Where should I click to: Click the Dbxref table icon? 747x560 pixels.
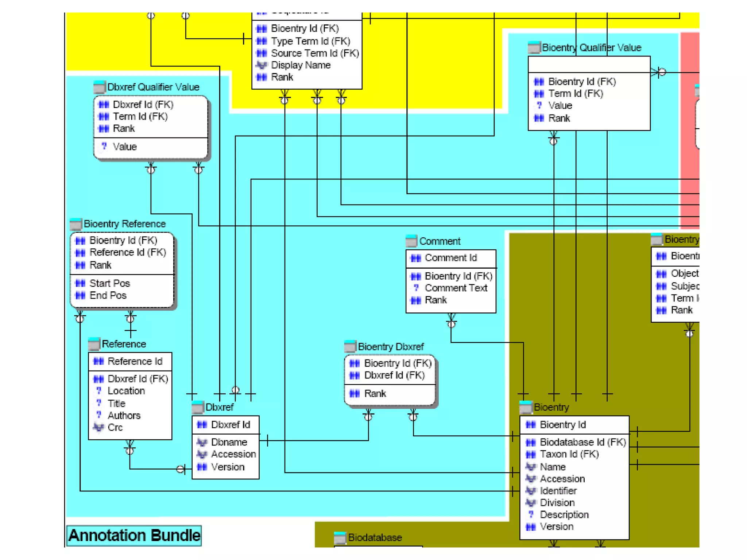(197, 407)
